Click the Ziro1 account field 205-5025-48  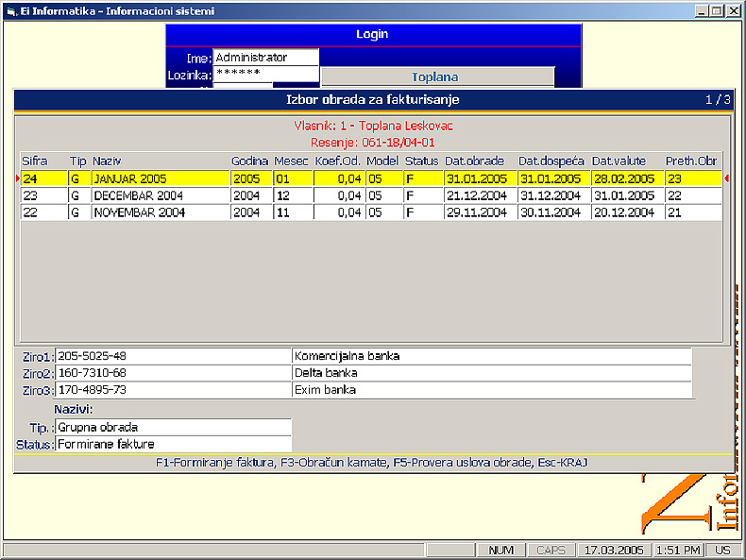(x=173, y=356)
